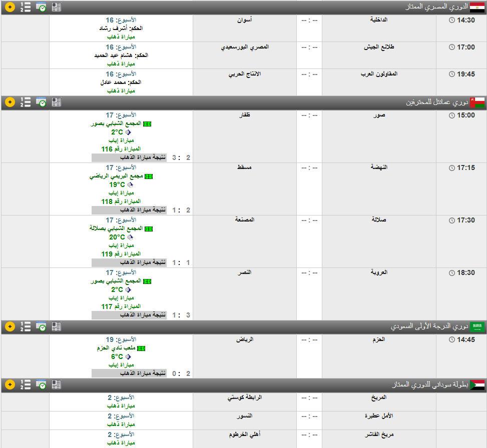Click clock icon beside 14:30 kickoff time
This screenshot has height=448, width=487.
tap(452, 20)
